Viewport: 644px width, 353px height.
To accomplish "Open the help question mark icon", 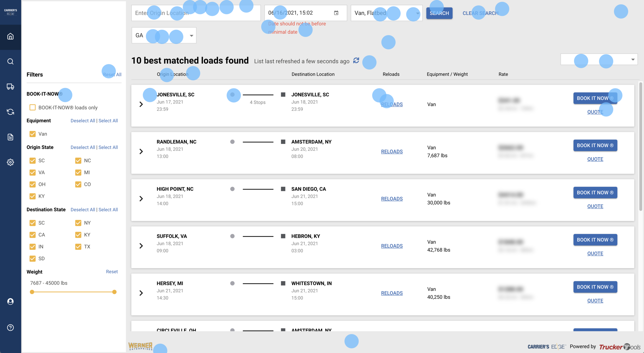I will (x=10, y=327).
